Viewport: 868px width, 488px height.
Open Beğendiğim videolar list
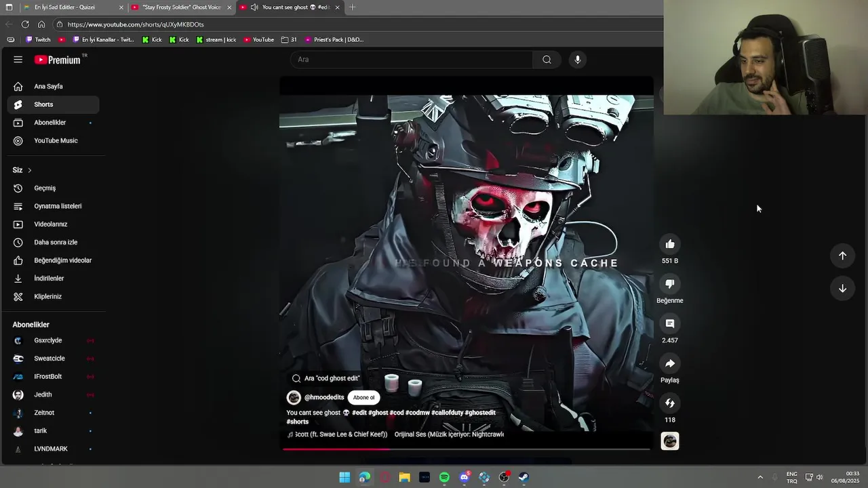[54, 260]
